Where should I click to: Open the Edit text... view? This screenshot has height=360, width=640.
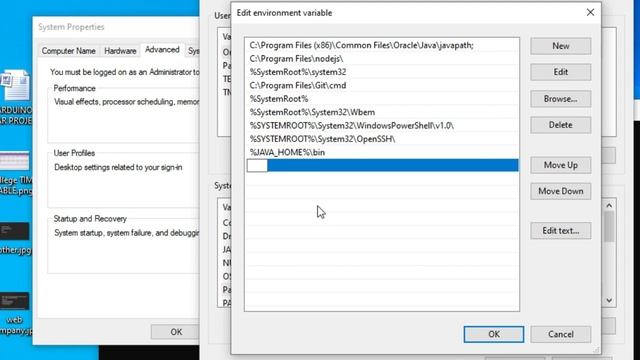click(x=560, y=231)
